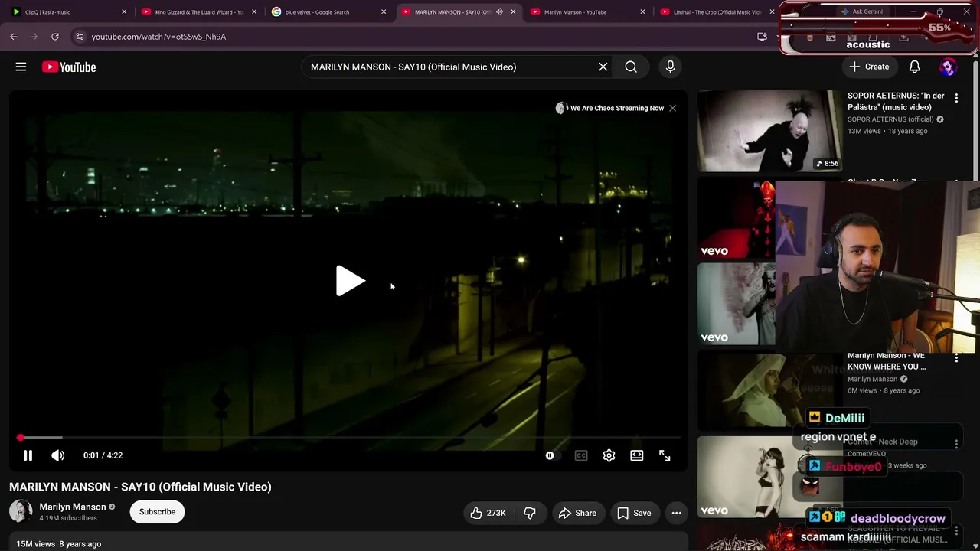Close the active MARILYN MANSON SAY10 tab
The width and height of the screenshot is (980, 551).
[x=513, y=12]
